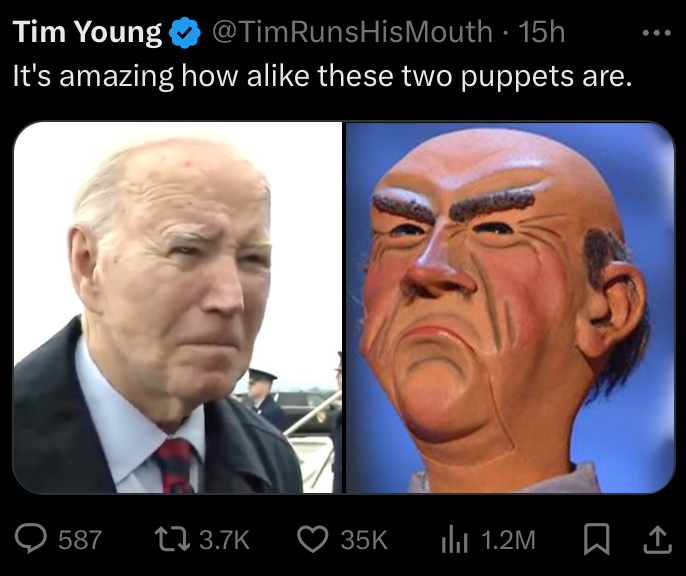Click the 1.2M views count
The width and height of the screenshot is (686, 576).
point(508,540)
